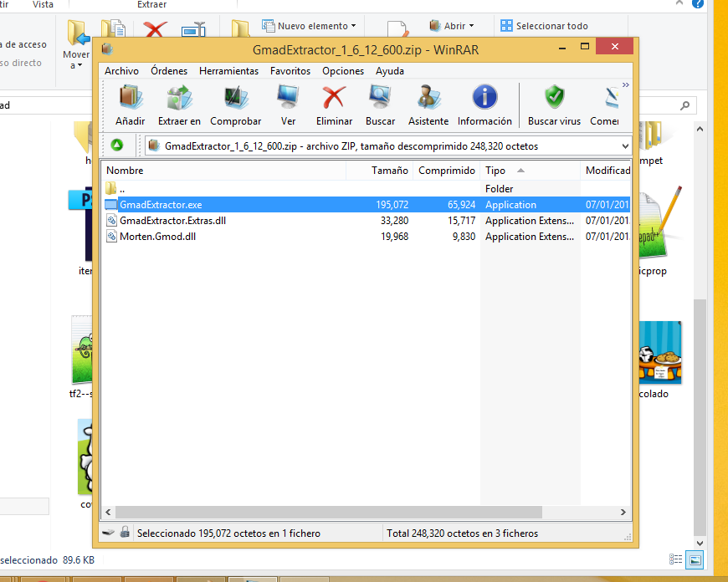Go up one level with green arrow
Viewport: 728px width, 582px height.
pos(117,145)
